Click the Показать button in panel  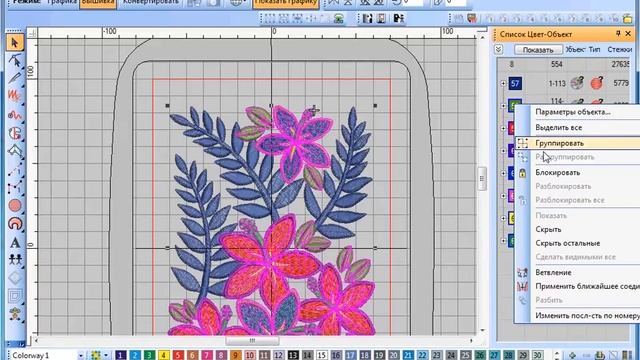coord(538,50)
